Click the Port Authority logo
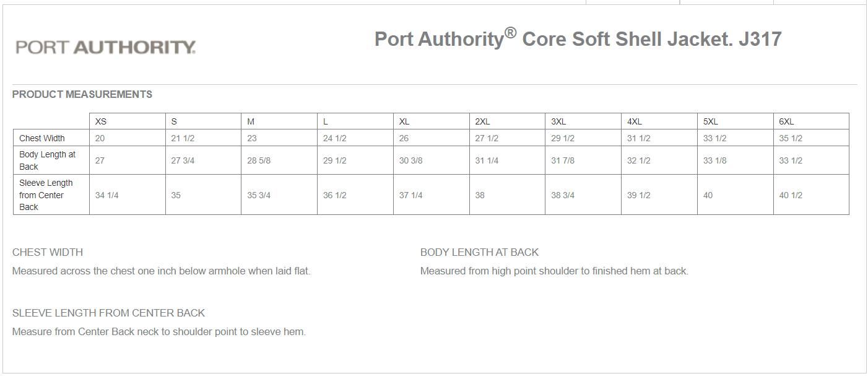868x376 pixels. (106, 47)
